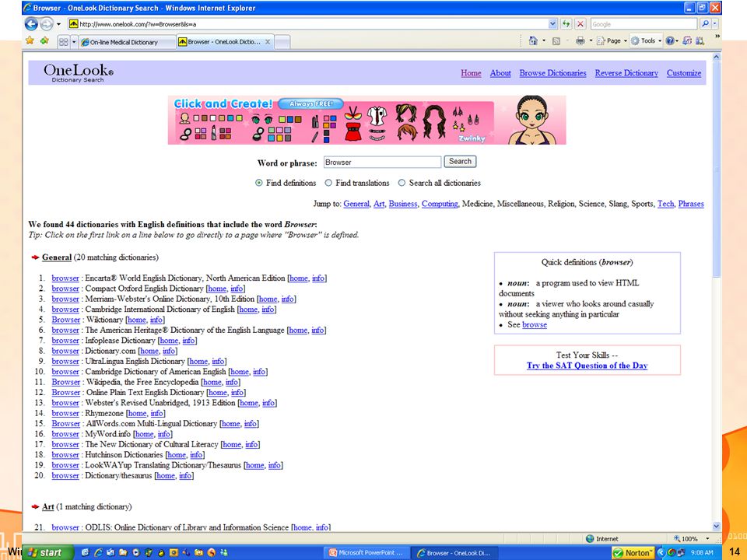Viewport: 747px width, 560px height.
Task: Open the See browse link
Action: click(x=535, y=325)
